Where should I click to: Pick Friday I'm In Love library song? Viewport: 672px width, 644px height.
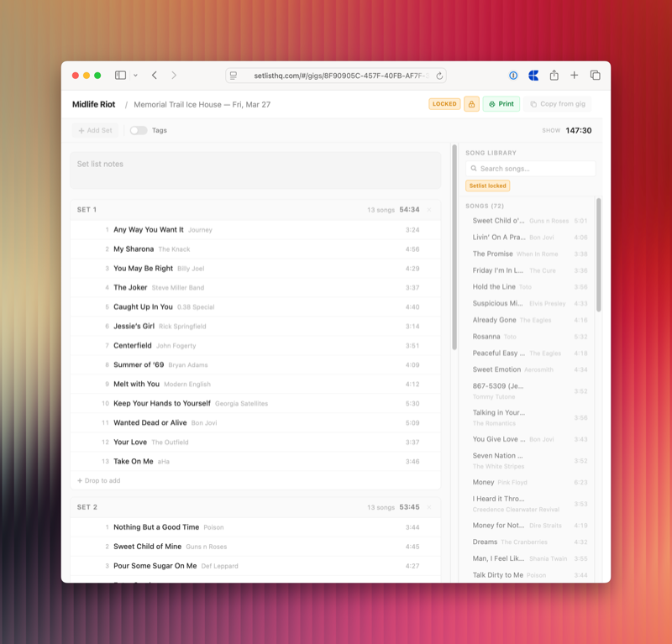(530, 270)
